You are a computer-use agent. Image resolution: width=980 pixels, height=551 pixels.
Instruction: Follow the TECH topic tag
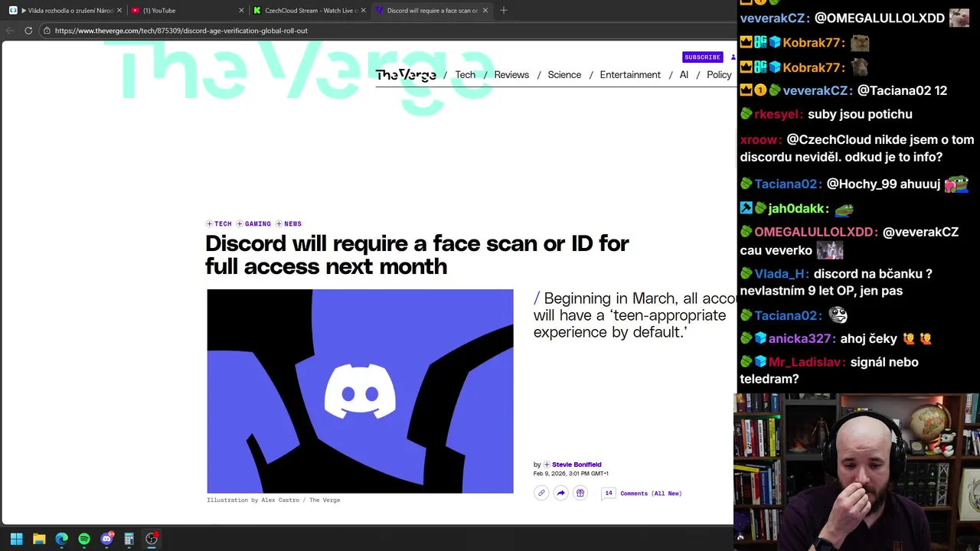[223, 224]
